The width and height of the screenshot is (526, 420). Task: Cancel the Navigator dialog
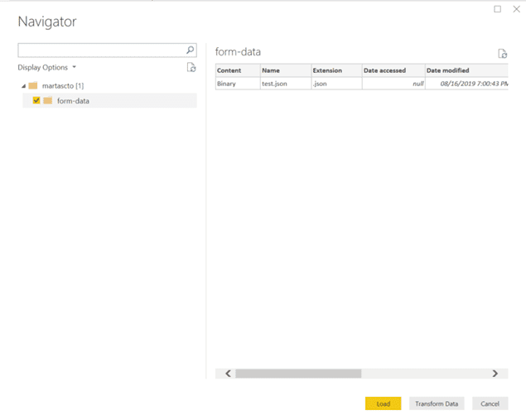point(490,403)
